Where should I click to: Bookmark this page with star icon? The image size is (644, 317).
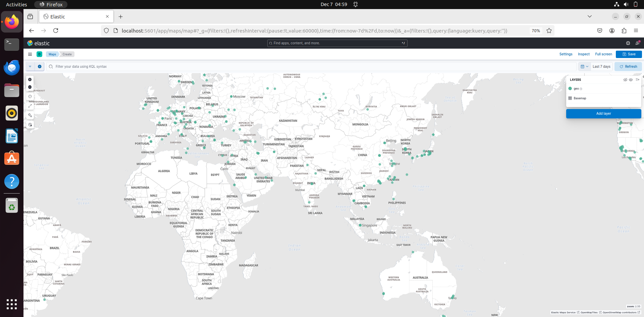tap(549, 31)
